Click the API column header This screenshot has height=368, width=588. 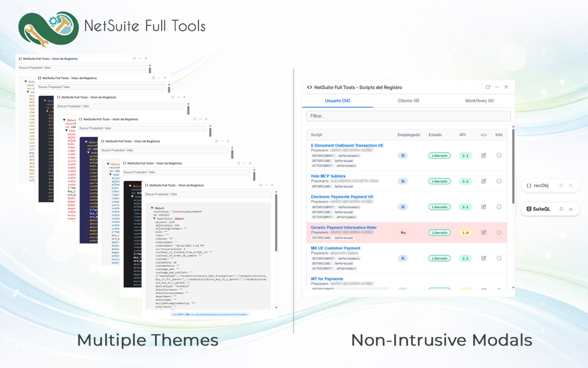click(x=462, y=135)
